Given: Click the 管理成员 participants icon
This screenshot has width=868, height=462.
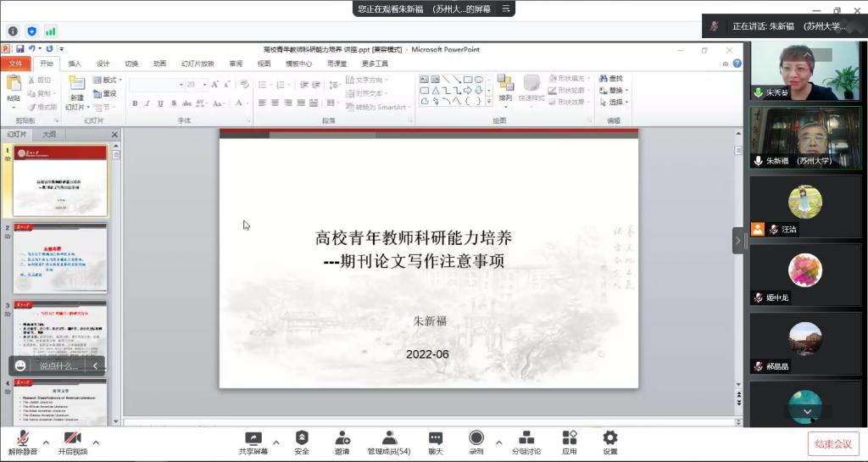Looking at the screenshot, I should 389,438.
